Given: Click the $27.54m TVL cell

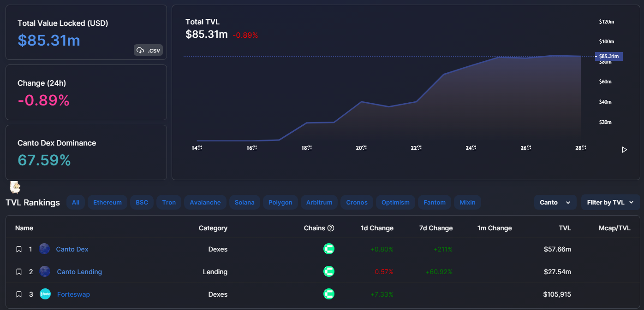Looking at the screenshot, I should [x=557, y=272].
